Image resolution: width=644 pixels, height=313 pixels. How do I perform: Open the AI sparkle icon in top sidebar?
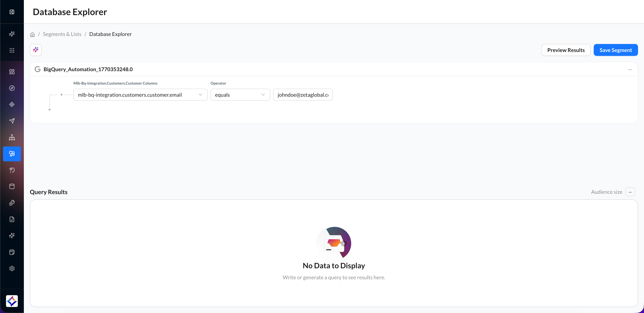12,34
